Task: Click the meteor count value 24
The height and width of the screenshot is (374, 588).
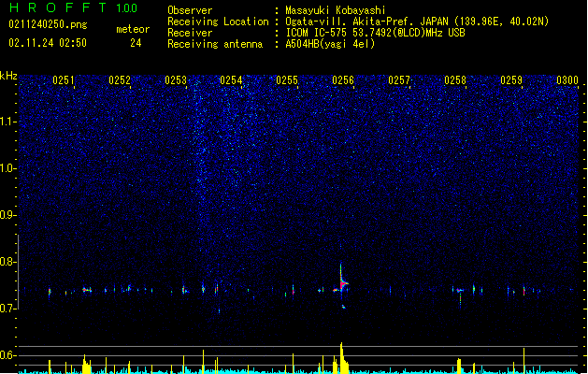Action: tap(136, 43)
